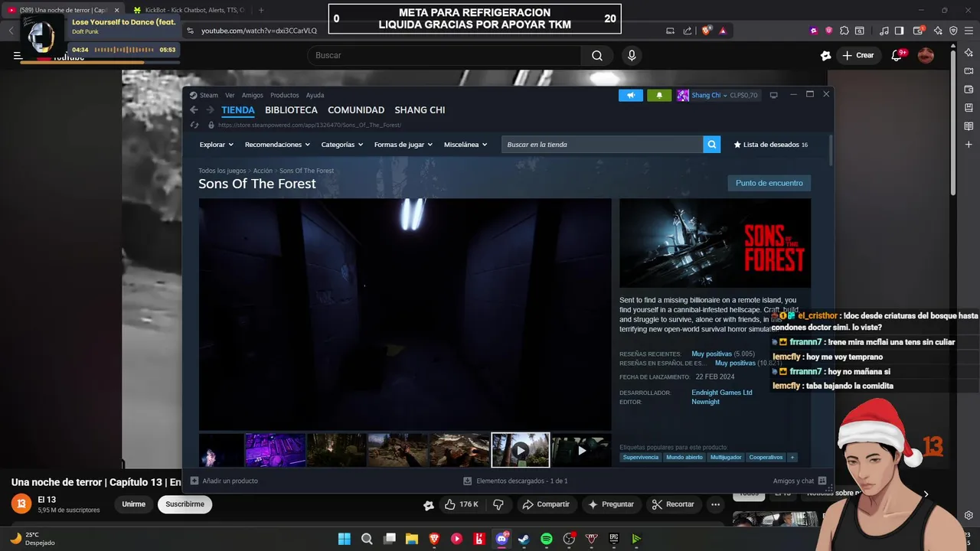Like the video with thumbs up
The height and width of the screenshot is (551, 980).
point(462,504)
